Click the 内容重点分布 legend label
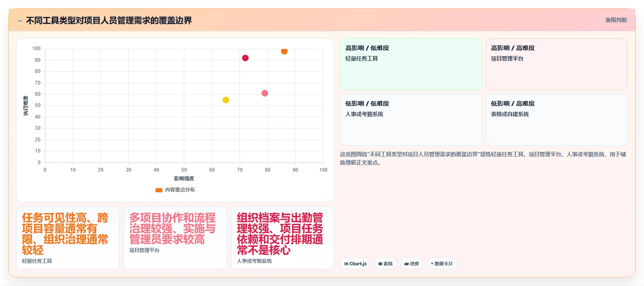Image resolution: width=644 pixels, height=286 pixels. click(180, 190)
